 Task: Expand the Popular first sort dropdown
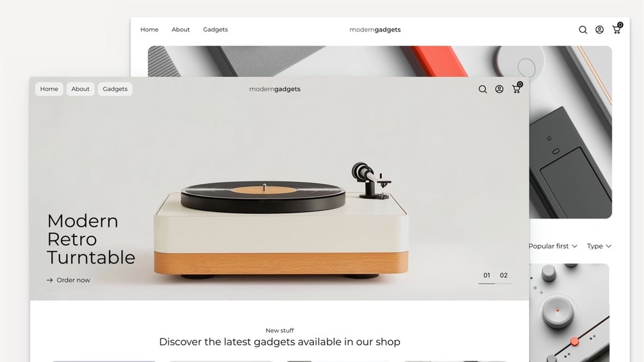click(x=553, y=246)
